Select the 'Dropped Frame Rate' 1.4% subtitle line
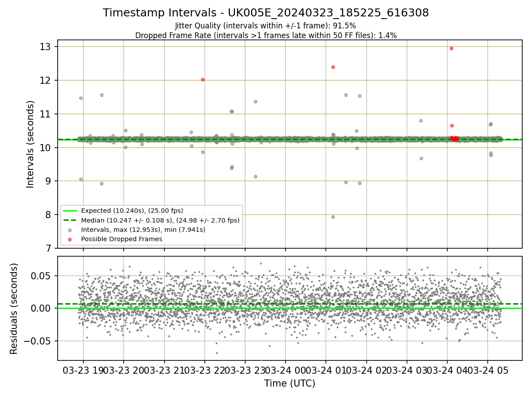532x399 pixels. coord(266,35)
